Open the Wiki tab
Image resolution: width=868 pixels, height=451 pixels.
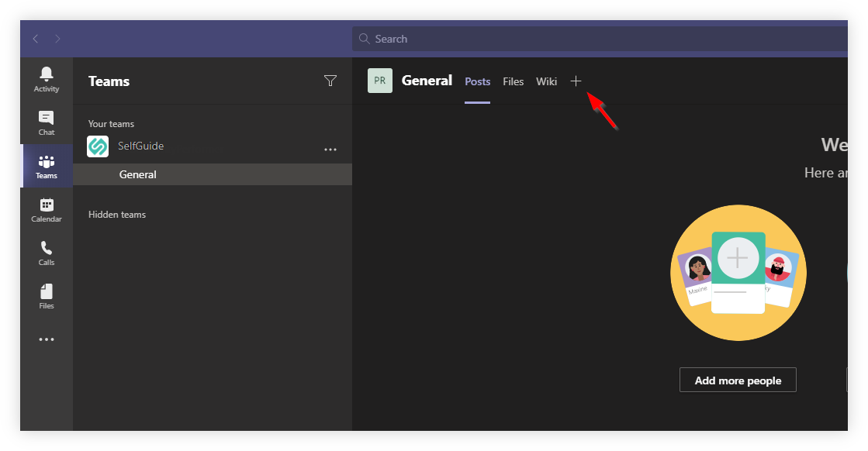(546, 81)
